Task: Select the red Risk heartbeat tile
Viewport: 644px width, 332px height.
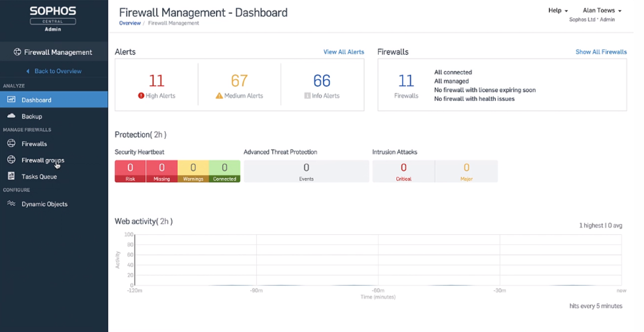Action: 130,171
